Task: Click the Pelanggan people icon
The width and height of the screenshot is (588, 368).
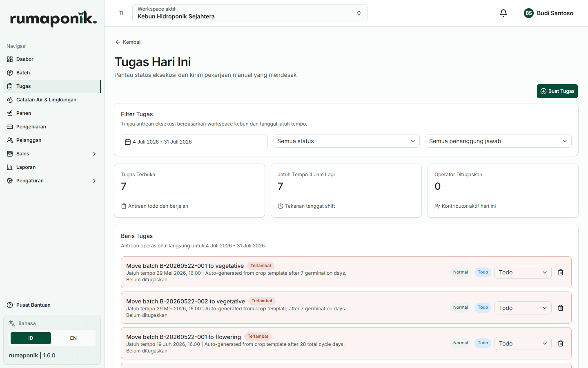Action: click(x=10, y=140)
